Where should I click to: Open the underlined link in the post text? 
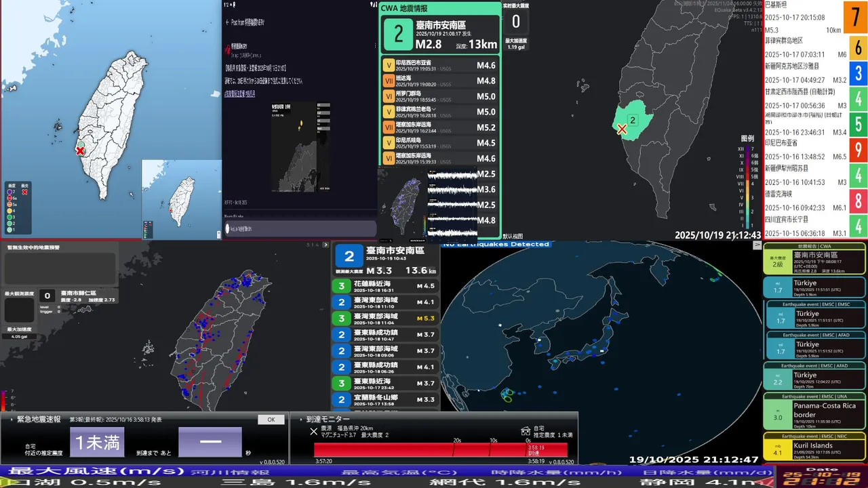coord(240,93)
